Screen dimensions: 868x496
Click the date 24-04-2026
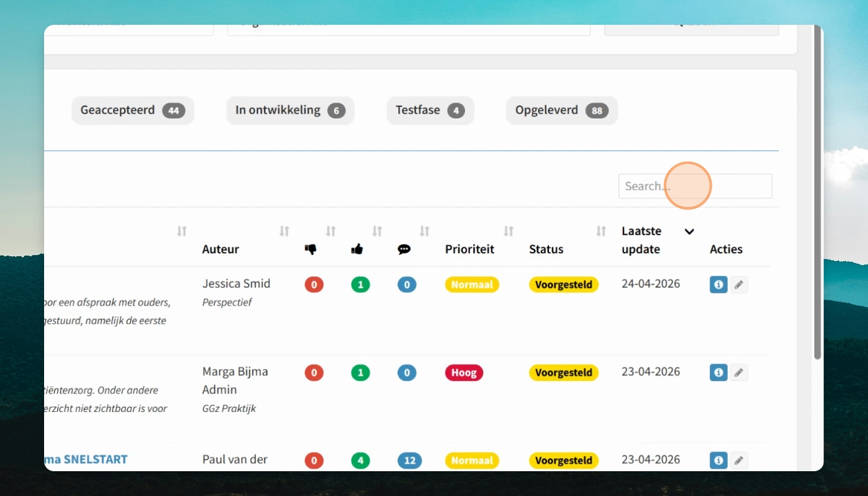[651, 283]
